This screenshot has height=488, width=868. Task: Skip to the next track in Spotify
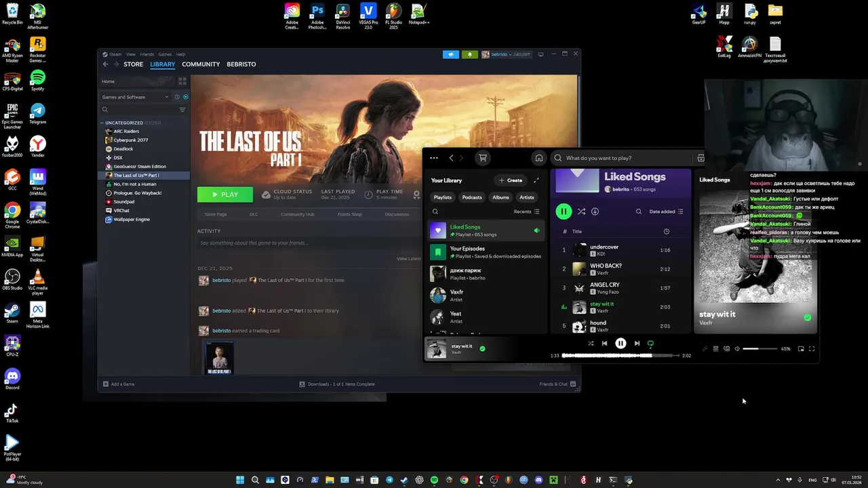click(x=637, y=344)
